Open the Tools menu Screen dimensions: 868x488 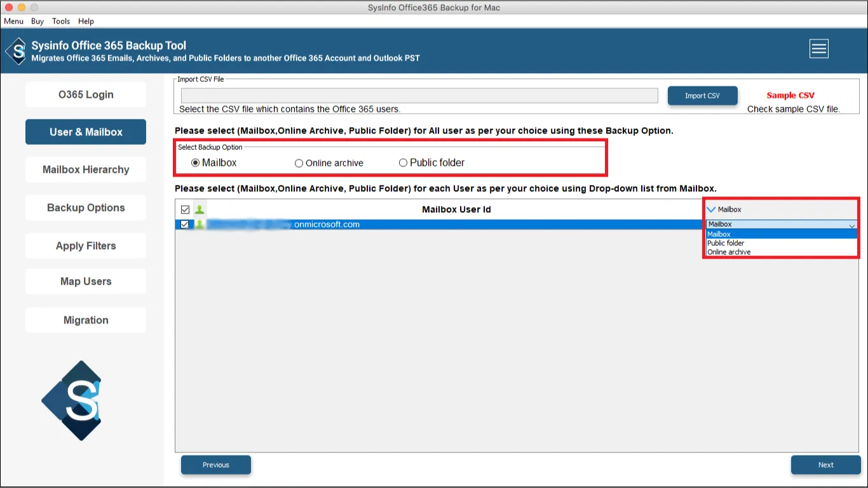61,21
